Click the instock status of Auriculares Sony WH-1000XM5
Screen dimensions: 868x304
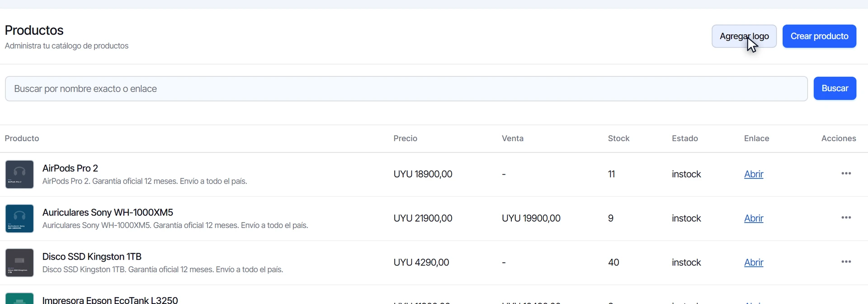click(x=686, y=218)
